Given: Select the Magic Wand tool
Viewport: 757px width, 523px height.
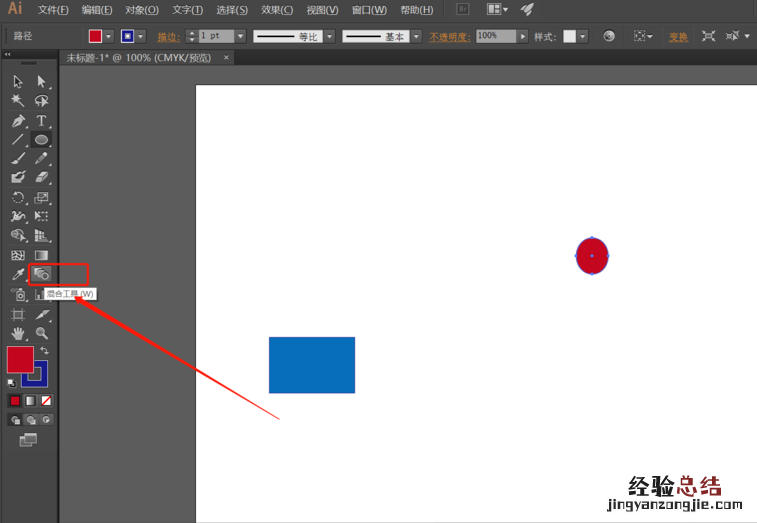Looking at the screenshot, I should [x=18, y=101].
